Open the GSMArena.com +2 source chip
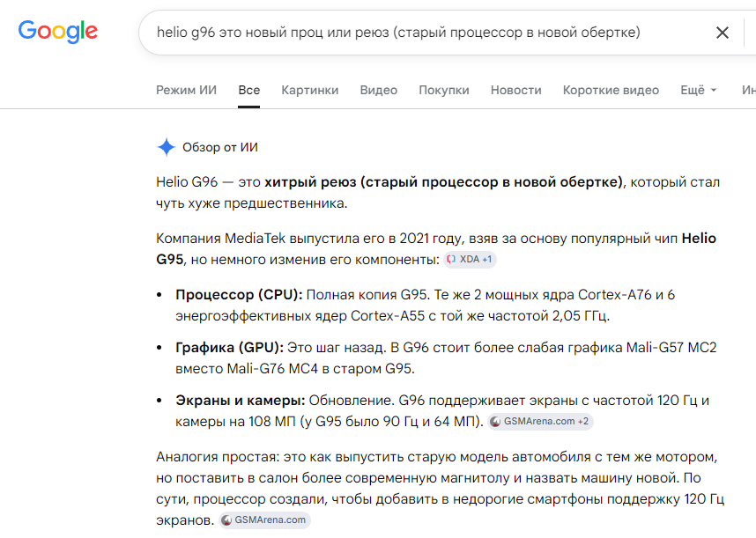 coord(540,422)
